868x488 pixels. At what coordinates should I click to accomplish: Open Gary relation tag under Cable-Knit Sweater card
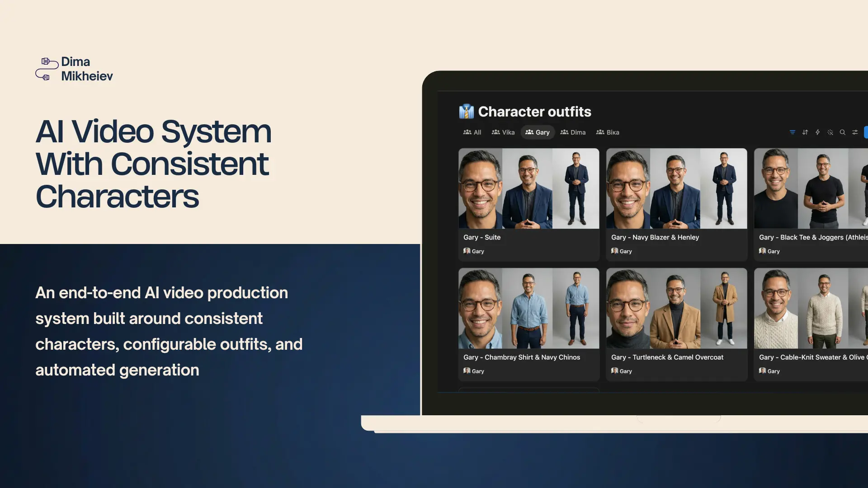[769, 371]
